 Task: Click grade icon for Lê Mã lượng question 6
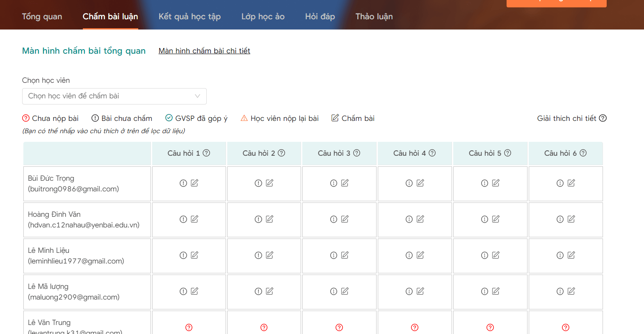coord(571,291)
